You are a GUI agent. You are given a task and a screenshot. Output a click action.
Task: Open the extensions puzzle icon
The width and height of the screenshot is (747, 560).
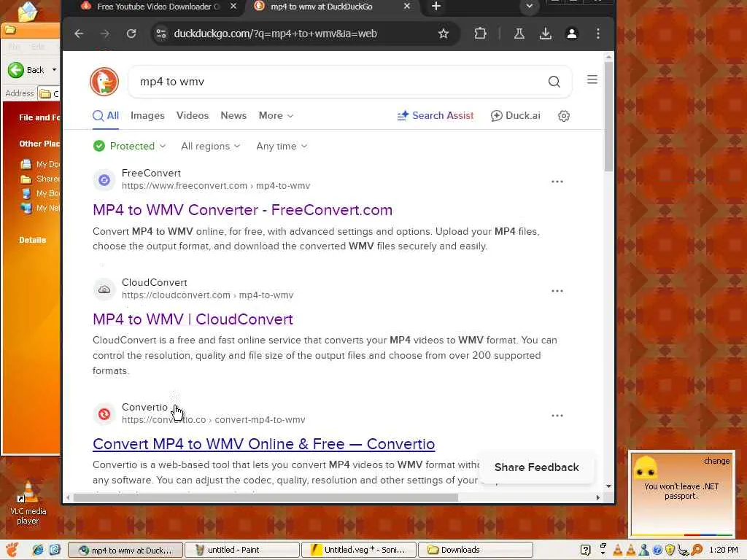[x=480, y=34]
